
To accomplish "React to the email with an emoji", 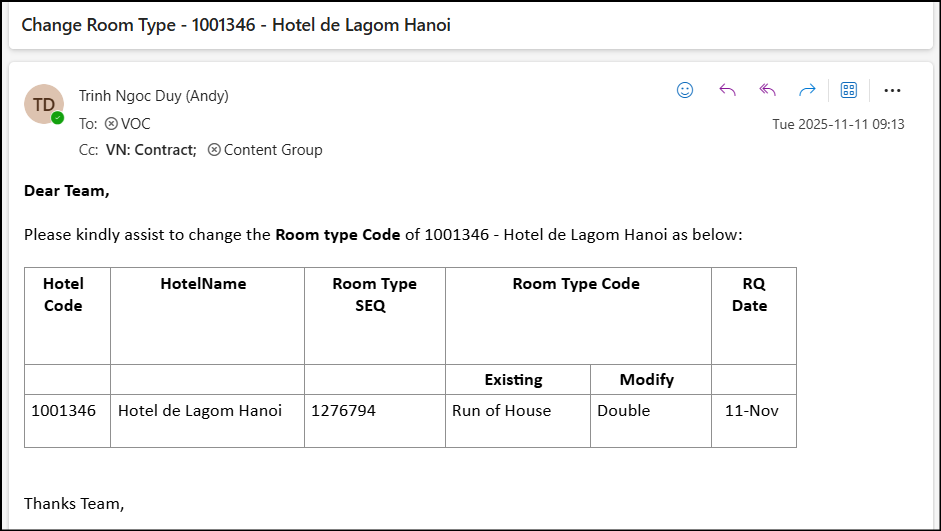I will [x=685, y=90].
